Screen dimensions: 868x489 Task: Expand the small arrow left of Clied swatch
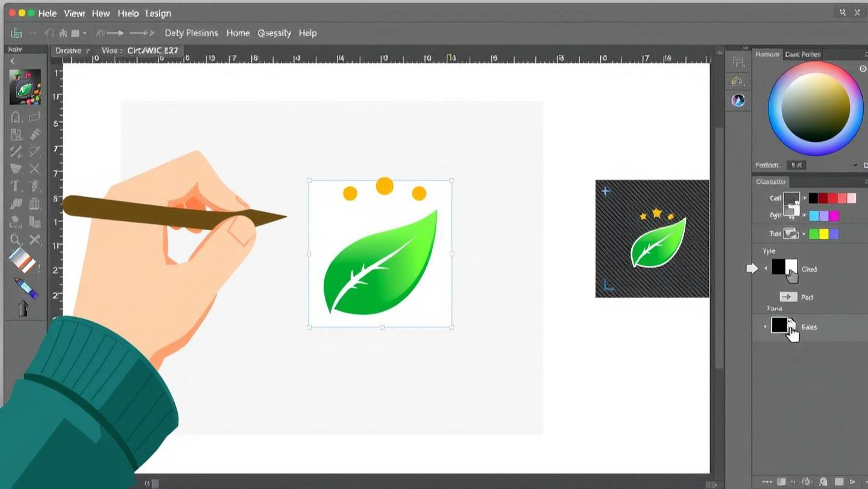pos(766,268)
